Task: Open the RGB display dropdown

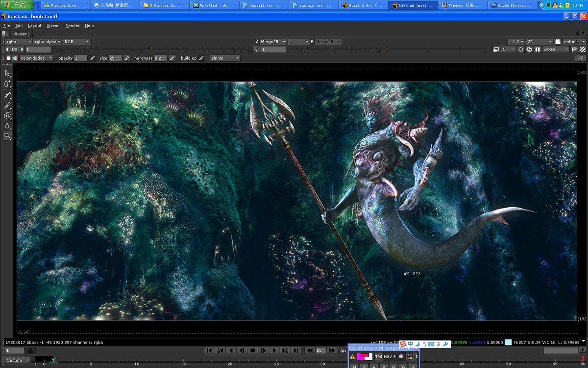Action: tap(76, 42)
